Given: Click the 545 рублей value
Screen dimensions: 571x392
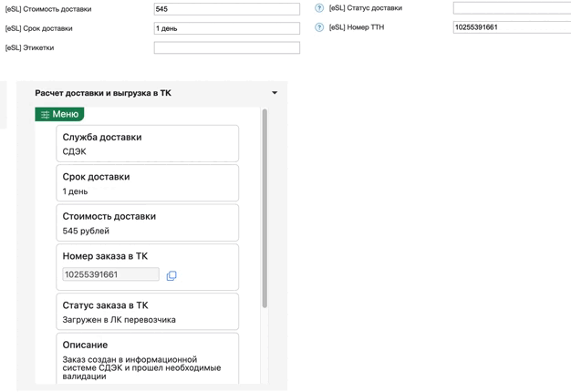Looking at the screenshot, I should [86, 231].
